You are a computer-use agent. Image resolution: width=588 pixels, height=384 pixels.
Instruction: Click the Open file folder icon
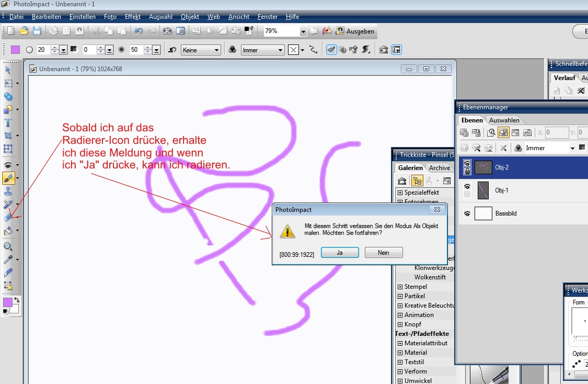point(24,31)
